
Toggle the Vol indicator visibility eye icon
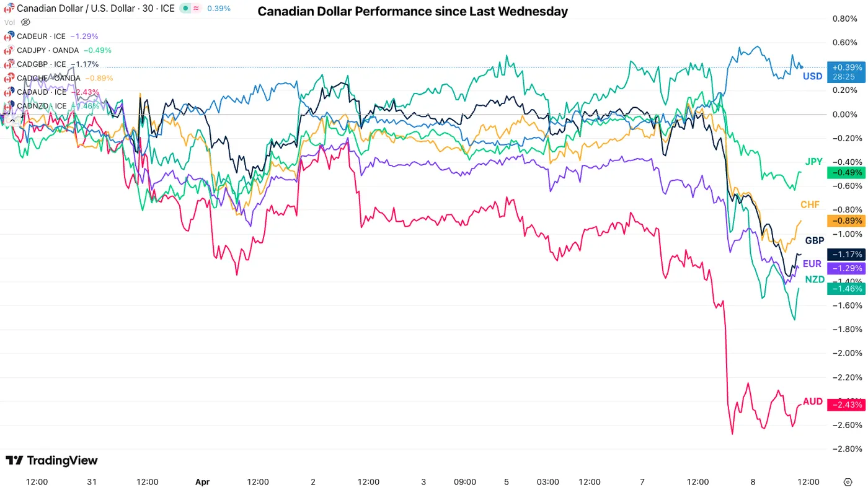[25, 22]
